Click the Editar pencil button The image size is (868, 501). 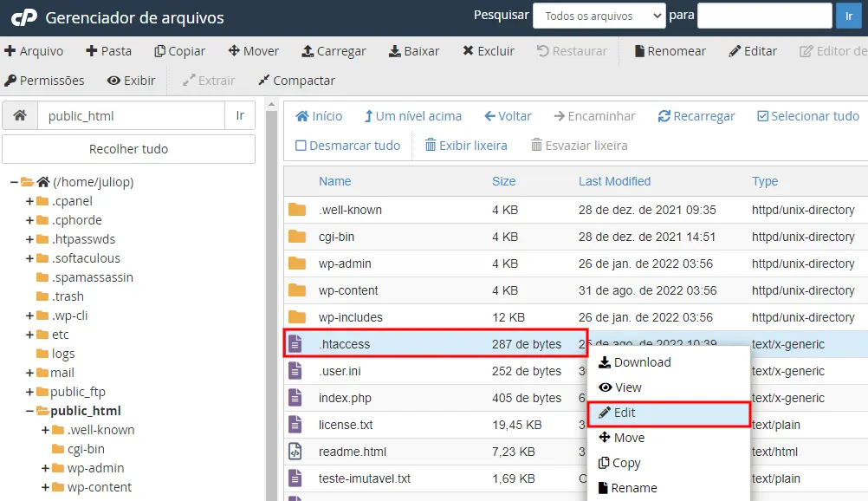point(753,51)
